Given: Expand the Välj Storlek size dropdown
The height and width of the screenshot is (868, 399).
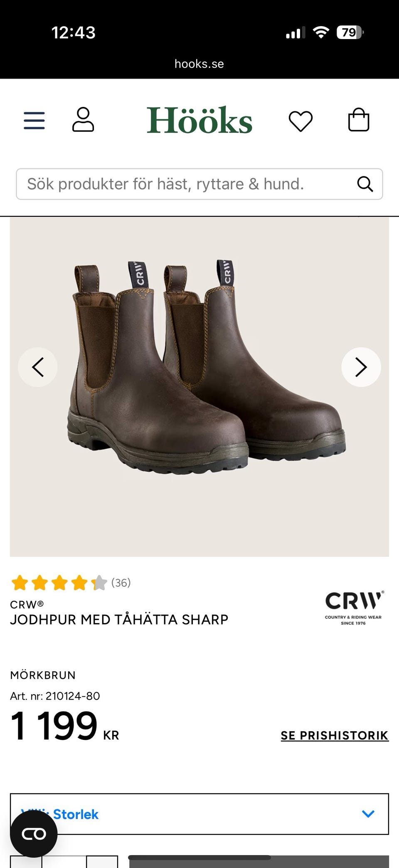Looking at the screenshot, I should coord(199,814).
